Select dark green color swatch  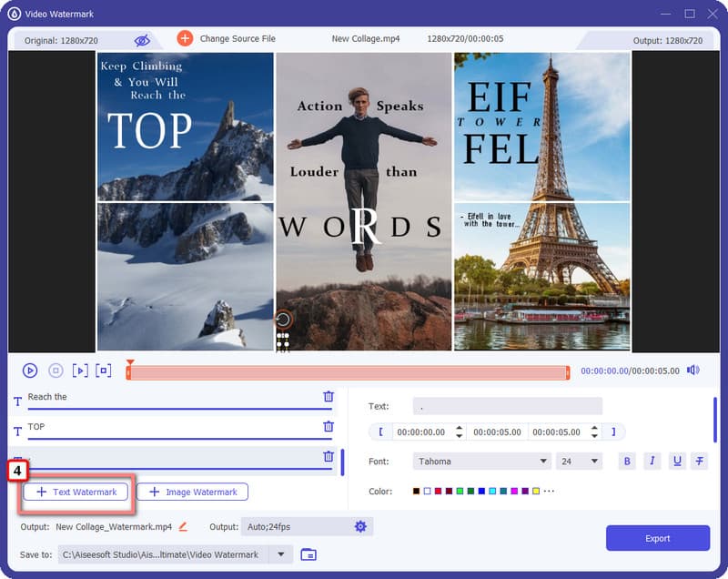click(x=470, y=492)
